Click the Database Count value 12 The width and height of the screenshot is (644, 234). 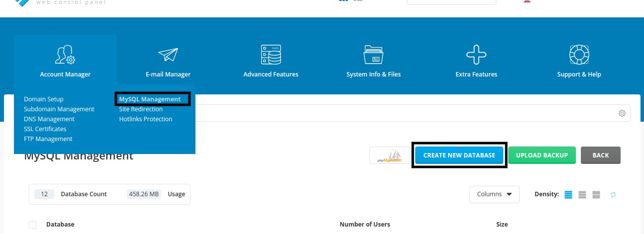(44, 194)
